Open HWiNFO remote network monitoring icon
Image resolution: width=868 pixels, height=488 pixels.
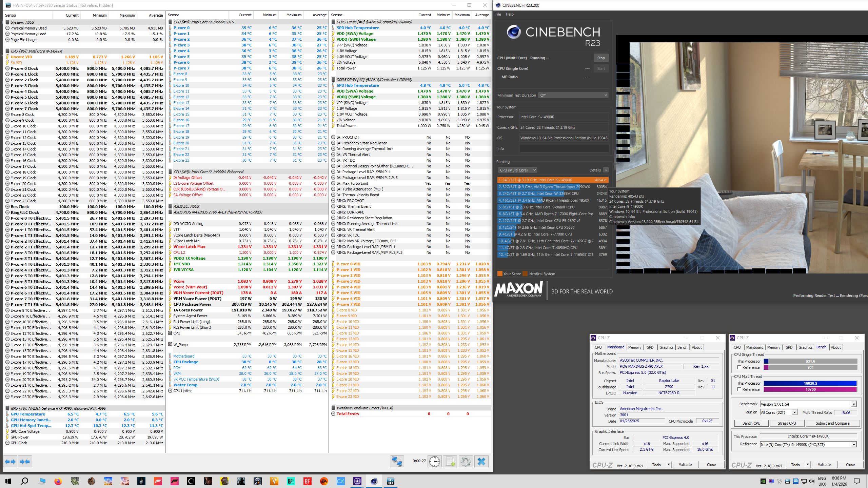point(397,462)
